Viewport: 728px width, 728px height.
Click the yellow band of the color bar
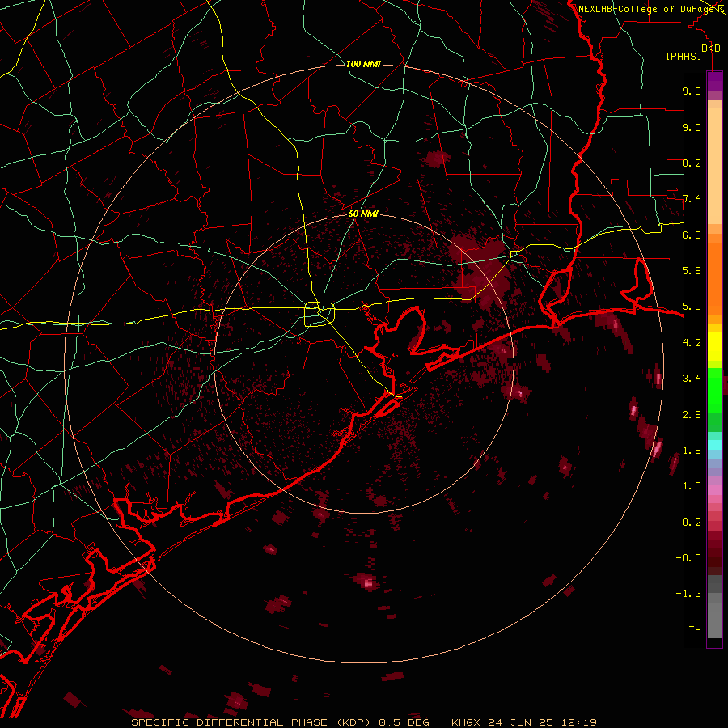pos(714,346)
